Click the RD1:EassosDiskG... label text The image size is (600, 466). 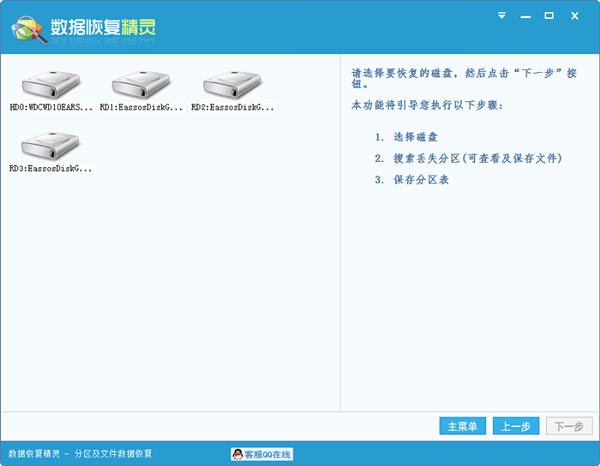coord(141,106)
